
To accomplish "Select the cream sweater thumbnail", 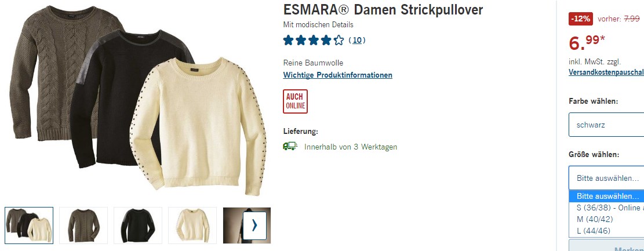I will (x=192, y=225).
